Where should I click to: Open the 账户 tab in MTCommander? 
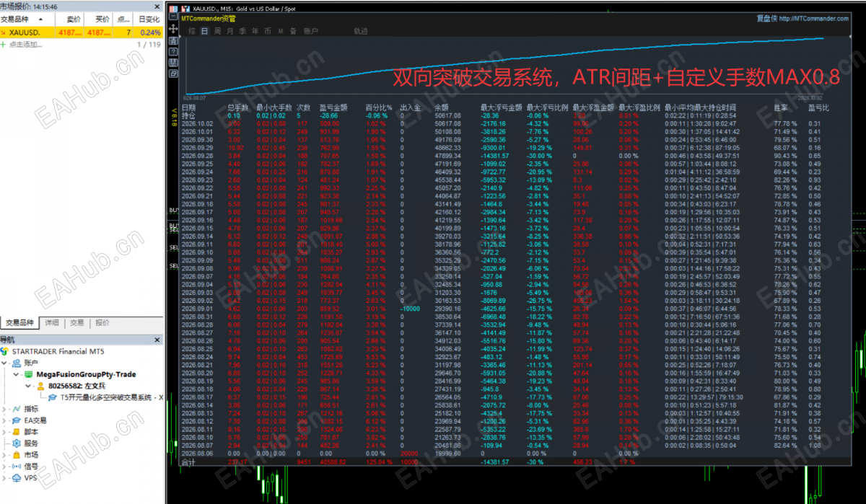click(x=311, y=31)
